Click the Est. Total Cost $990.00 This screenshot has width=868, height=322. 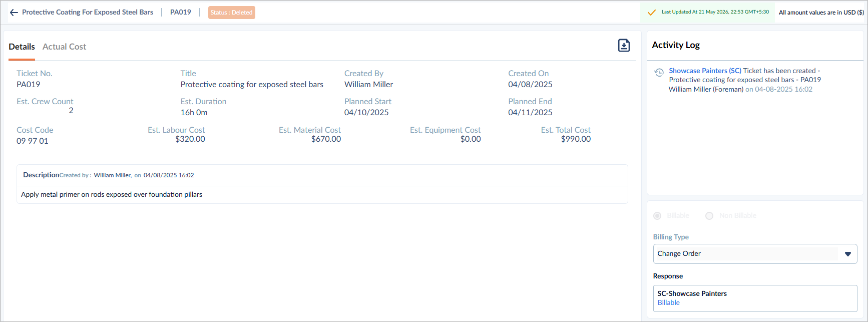[x=576, y=139]
